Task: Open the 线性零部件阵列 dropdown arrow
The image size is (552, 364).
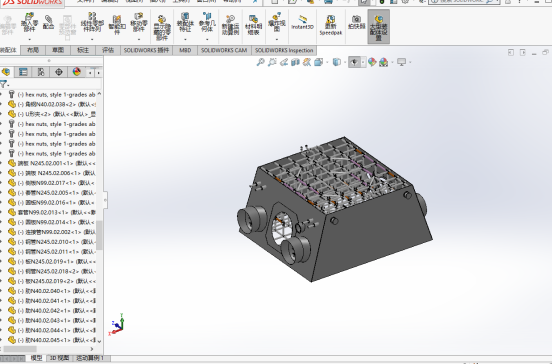Action: tap(92, 39)
